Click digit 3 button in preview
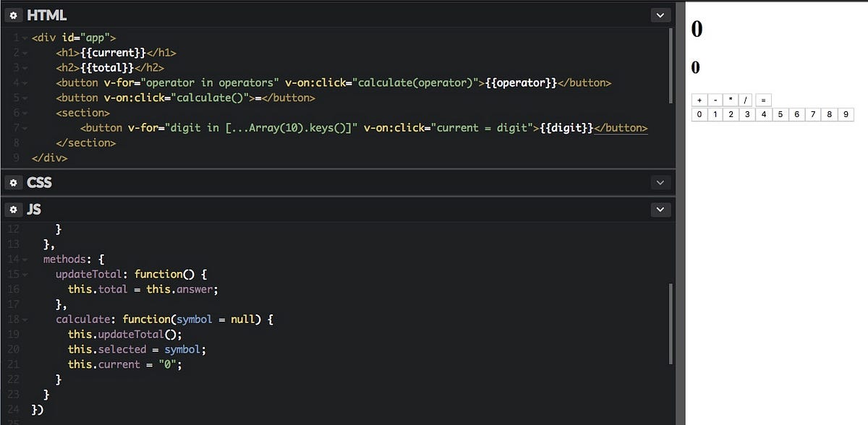The height and width of the screenshot is (425, 868). pos(747,114)
